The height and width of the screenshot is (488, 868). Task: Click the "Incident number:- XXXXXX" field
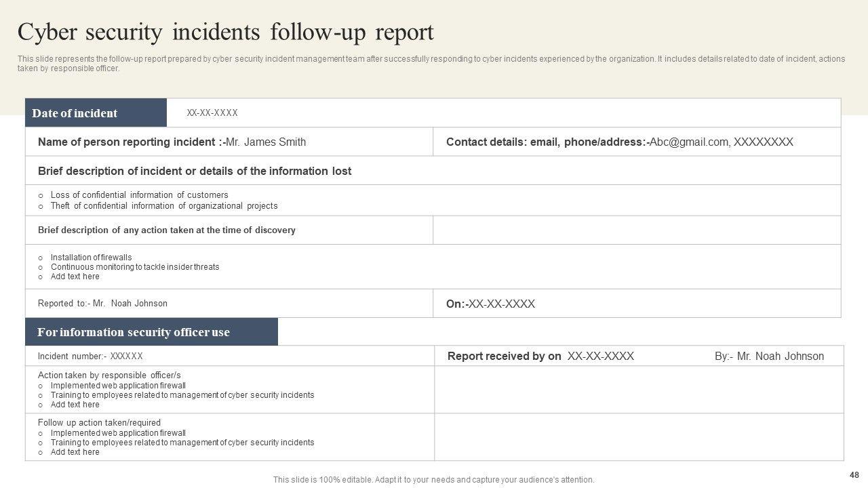point(90,357)
